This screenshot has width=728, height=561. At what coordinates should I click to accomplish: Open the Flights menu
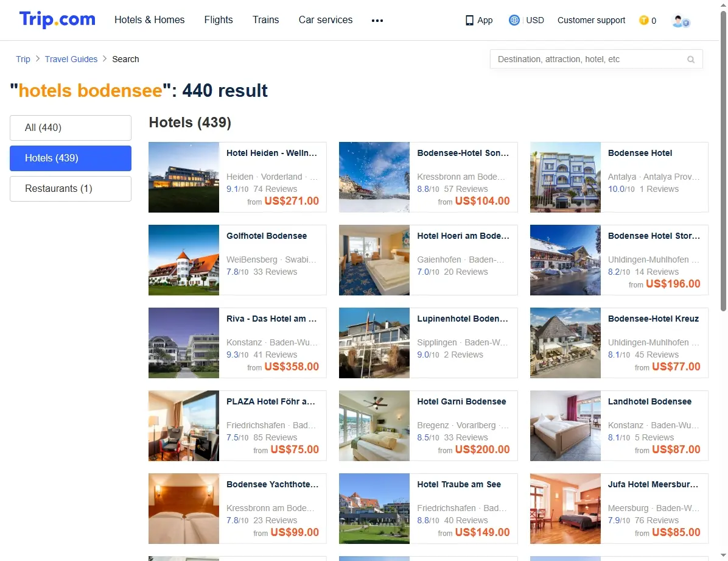point(218,19)
